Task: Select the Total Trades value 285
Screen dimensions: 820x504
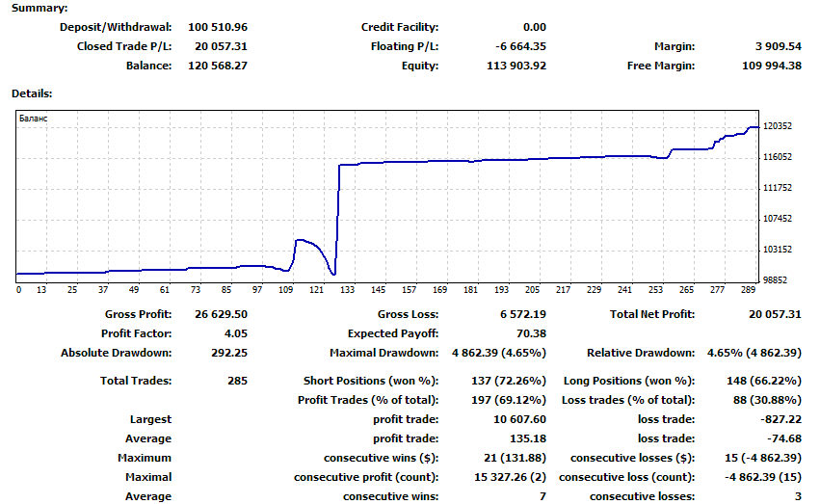Action: [237, 381]
